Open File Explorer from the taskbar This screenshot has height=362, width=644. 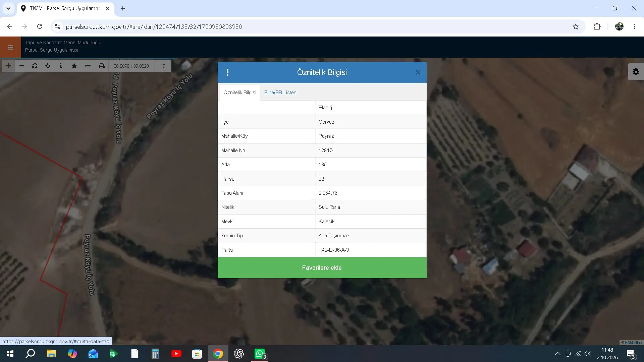(x=51, y=354)
